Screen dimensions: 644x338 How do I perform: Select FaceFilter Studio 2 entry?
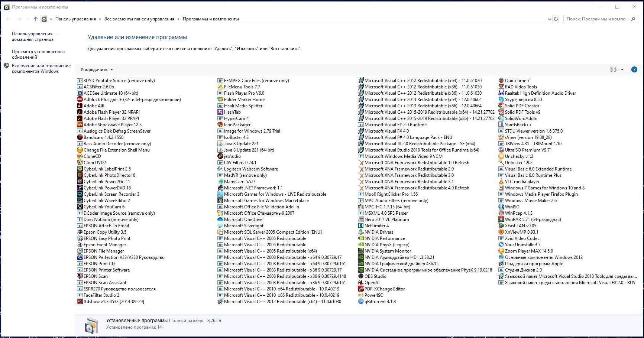click(x=98, y=295)
